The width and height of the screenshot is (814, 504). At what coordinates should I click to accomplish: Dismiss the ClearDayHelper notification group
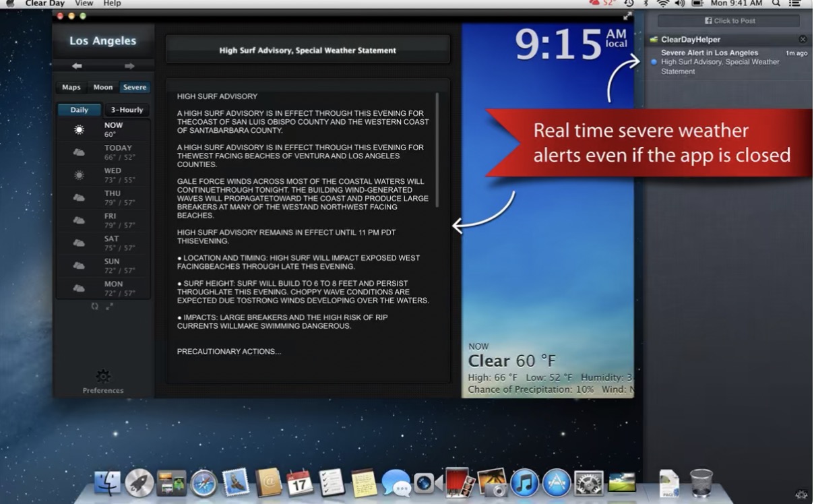click(x=803, y=39)
